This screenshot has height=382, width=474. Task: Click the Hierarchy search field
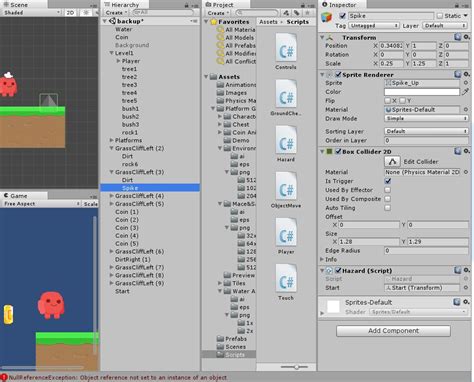163,12
